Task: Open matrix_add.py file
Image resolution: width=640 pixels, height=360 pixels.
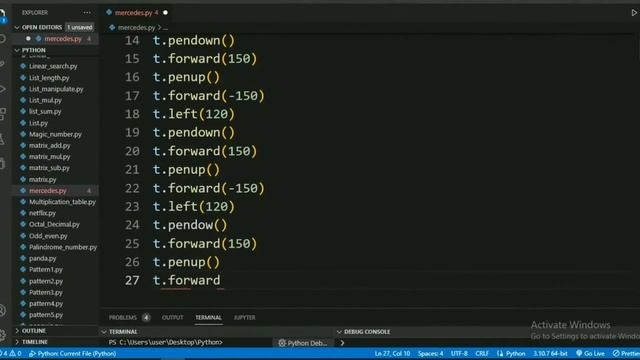Action: [49, 145]
